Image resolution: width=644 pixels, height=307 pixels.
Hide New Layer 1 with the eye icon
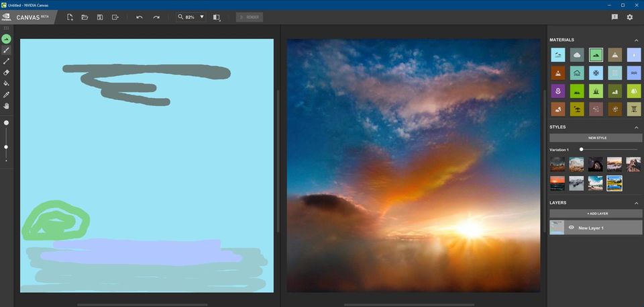click(571, 228)
